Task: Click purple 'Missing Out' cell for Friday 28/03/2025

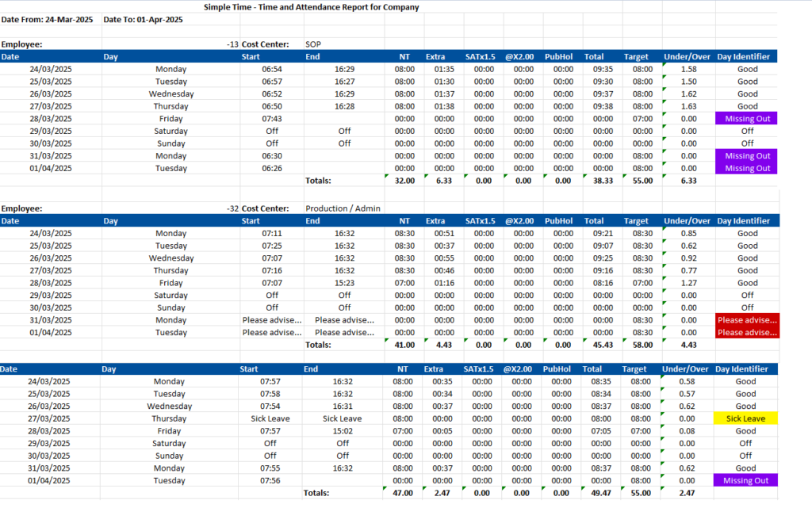Action: [x=746, y=119]
